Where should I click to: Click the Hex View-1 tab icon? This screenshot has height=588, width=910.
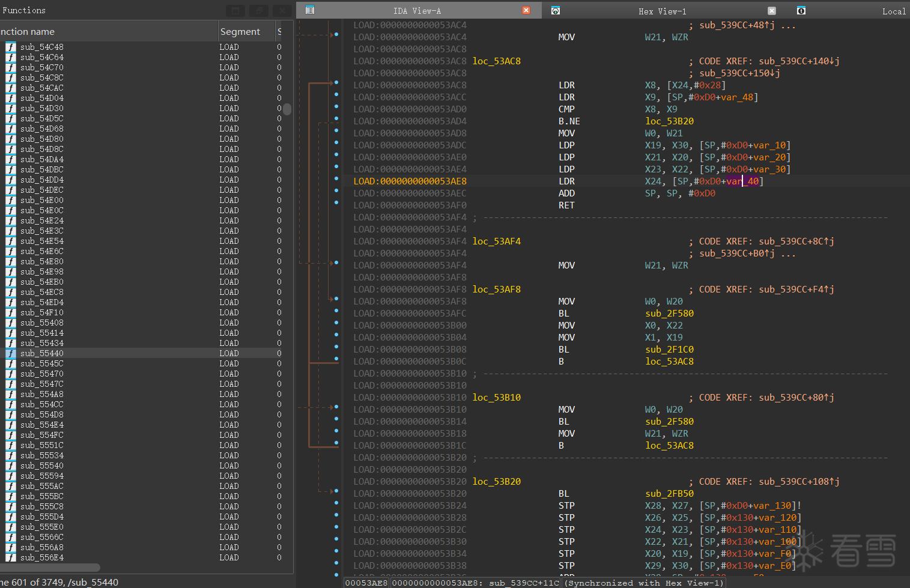(x=556, y=11)
